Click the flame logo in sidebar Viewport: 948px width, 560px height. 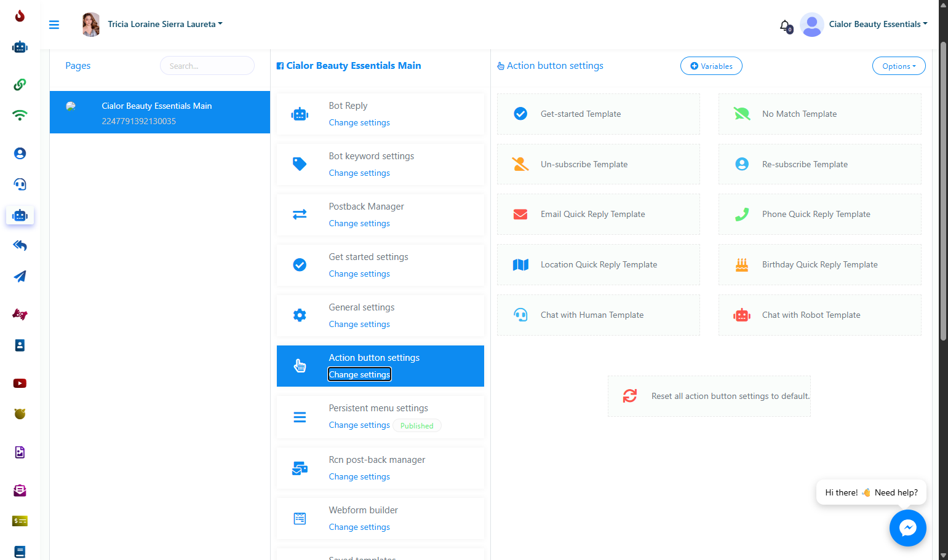point(20,16)
